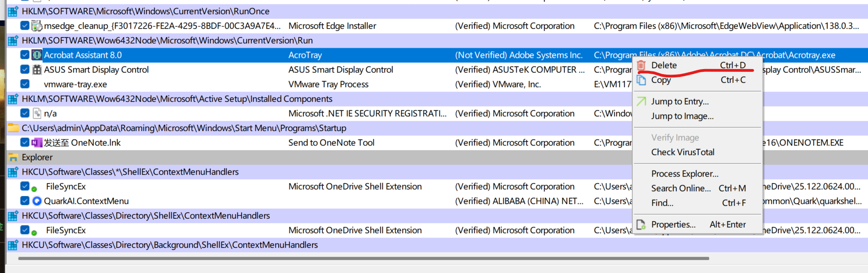The image size is (868, 273).
Task: Click "Microsoft .NET IE SECURITY REGISTRATI..." text
Action: coord(368,114)
